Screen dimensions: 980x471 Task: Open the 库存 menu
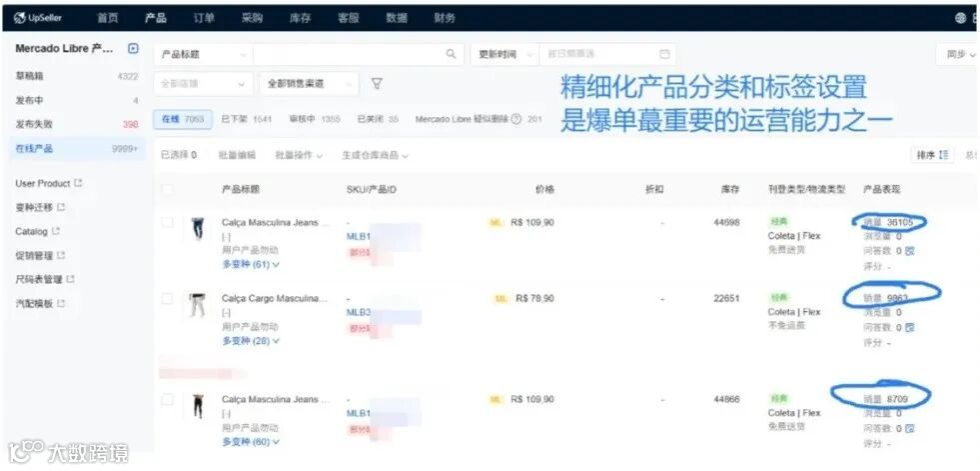click(300, 18)
